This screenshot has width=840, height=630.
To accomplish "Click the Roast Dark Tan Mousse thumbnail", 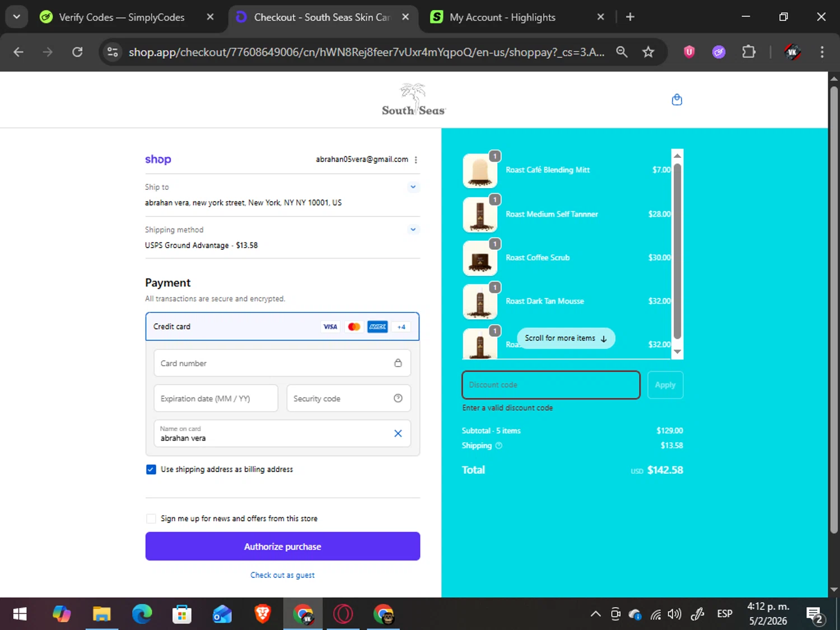I will click(480, 302).
